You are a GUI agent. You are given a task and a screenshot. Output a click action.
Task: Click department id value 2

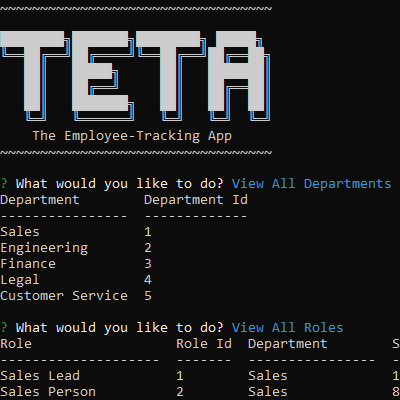tap(148, 248)
